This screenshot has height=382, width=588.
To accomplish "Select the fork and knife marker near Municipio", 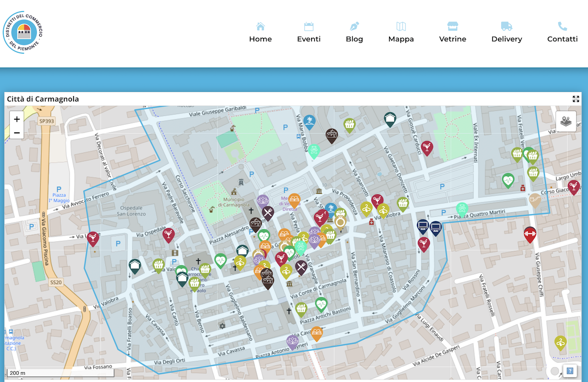I will coord(268,213).
